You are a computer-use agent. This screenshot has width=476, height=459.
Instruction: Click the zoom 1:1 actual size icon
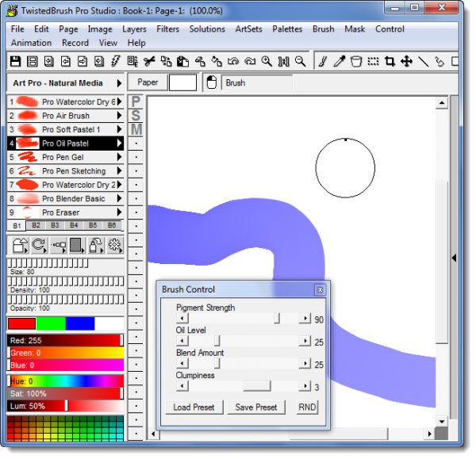pyautogui.click(x=283, y=62)
